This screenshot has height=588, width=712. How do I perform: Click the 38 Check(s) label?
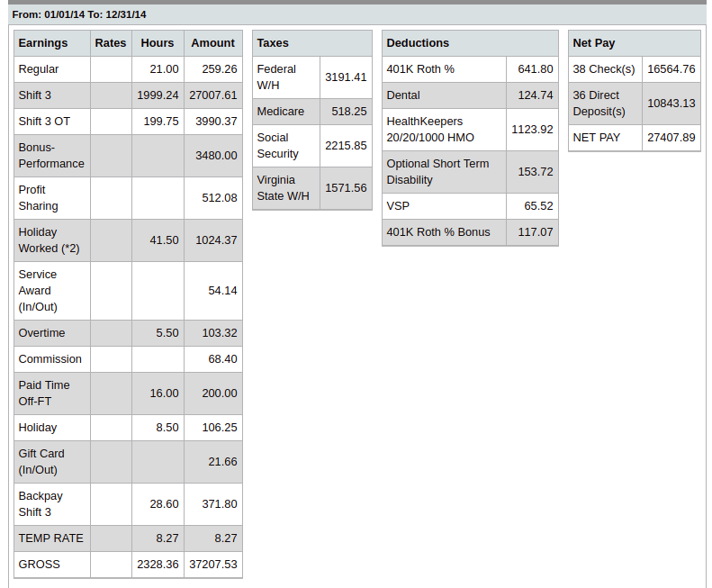604,69
